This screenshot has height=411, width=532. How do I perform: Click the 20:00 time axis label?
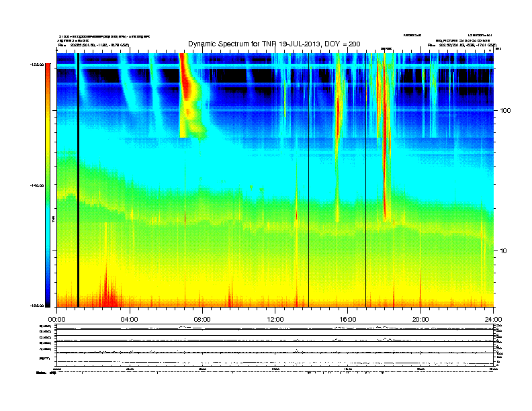[x=420, y=320]
